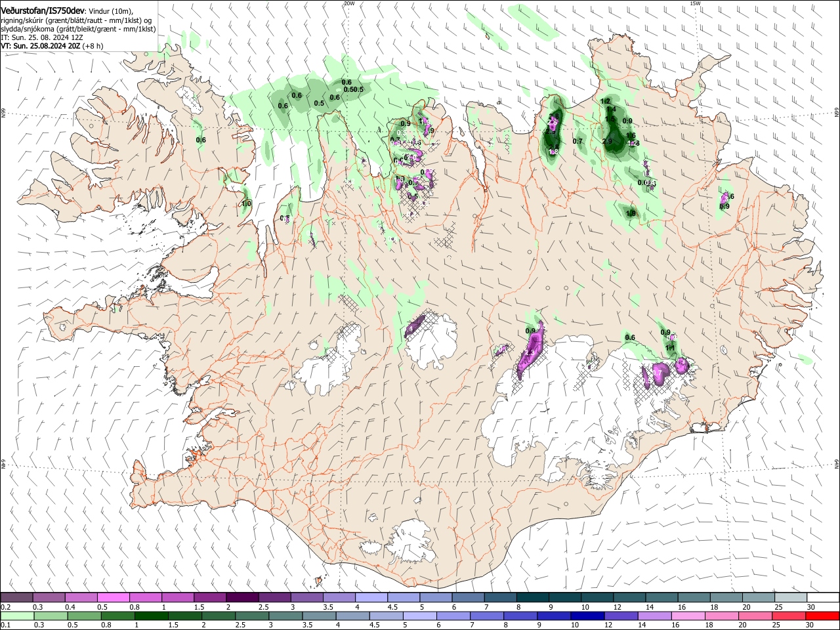The width and height of the screenshot is (840, 630).
Task: Pick the dark teal 8 mm snow swatch
Action: pyautogui.click(x=532, y=598)
